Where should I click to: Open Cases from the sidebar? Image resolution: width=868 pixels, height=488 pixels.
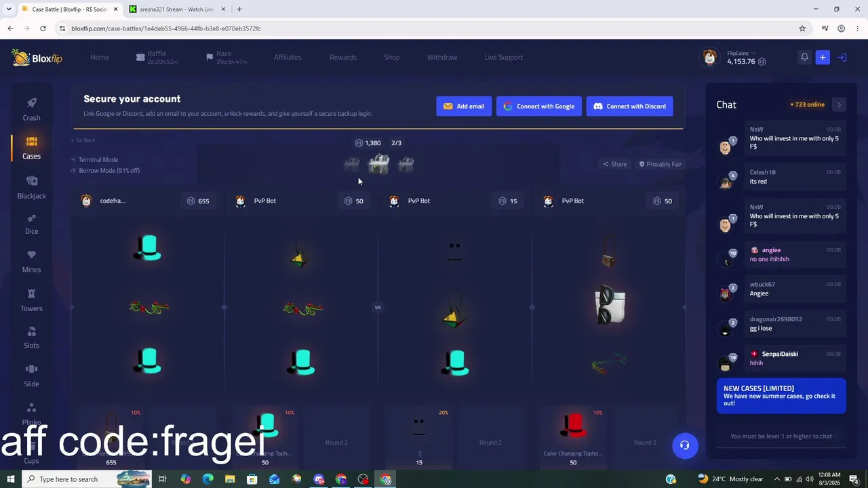tap(31, 147)
